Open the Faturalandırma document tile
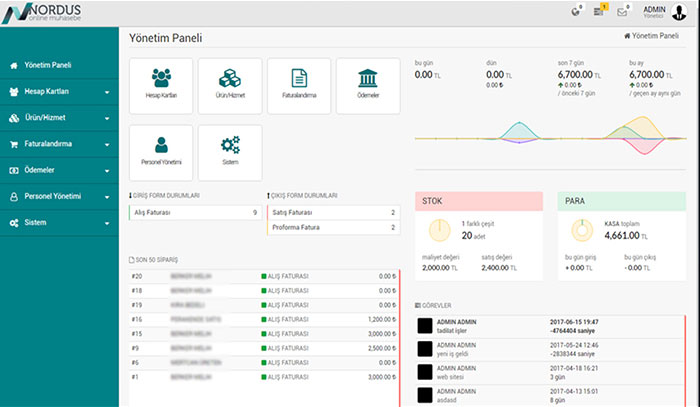Viewport: 700px width, 407px height. 299,86
